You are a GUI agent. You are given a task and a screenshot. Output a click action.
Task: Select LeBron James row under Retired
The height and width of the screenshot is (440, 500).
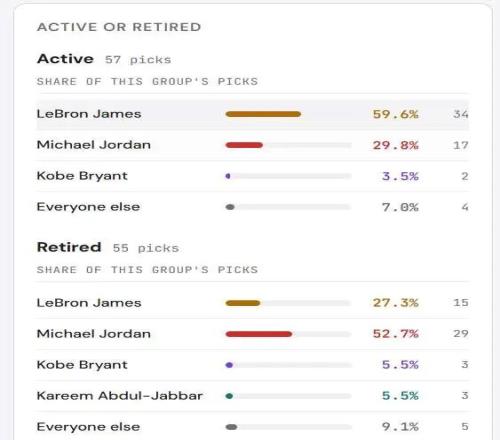click(253, 303)
